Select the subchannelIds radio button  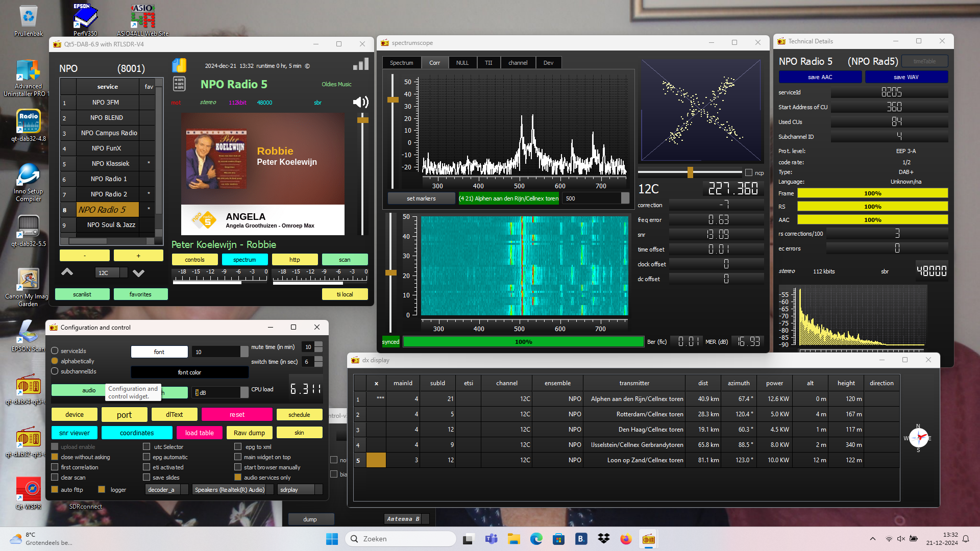55,371
